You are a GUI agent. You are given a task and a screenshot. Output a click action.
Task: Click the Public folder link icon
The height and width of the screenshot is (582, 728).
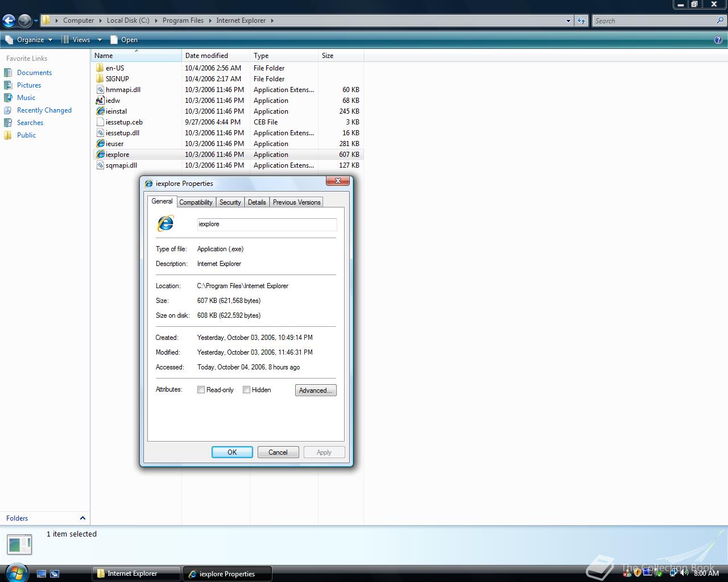pos(8,135)
